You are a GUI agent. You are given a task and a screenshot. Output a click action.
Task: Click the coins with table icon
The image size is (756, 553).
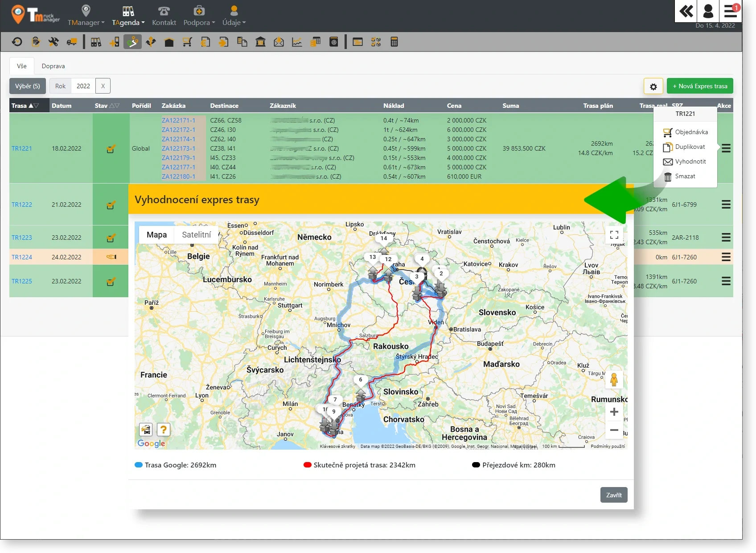[315, 42]
